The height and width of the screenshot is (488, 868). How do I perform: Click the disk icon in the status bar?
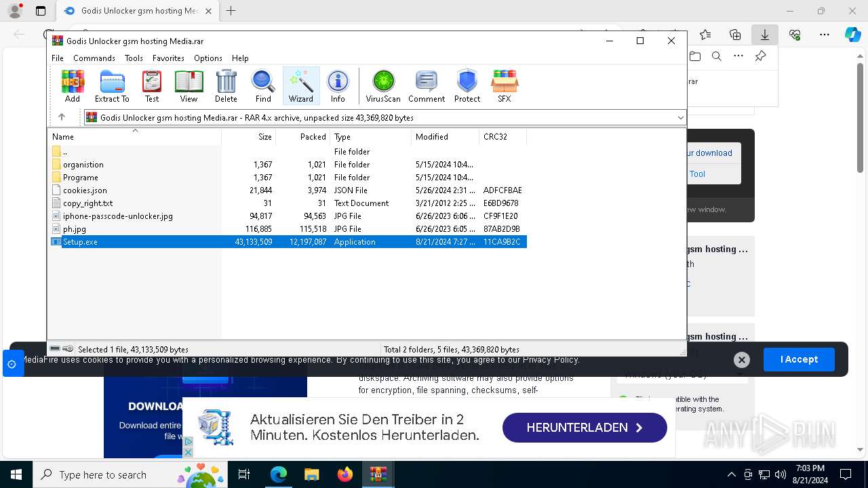(x=56, y=349)
